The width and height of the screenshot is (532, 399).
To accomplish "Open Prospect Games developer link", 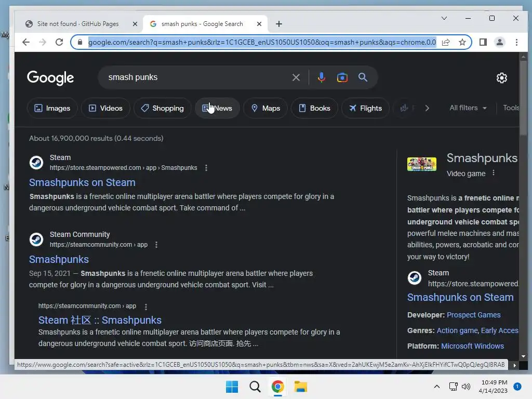I will (473, 315).
